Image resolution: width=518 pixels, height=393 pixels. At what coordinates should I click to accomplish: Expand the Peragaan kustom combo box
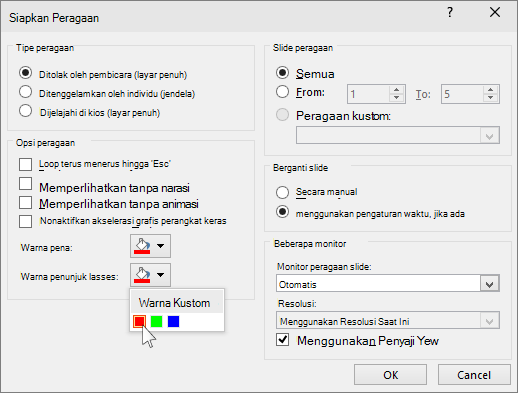(489, 136)
